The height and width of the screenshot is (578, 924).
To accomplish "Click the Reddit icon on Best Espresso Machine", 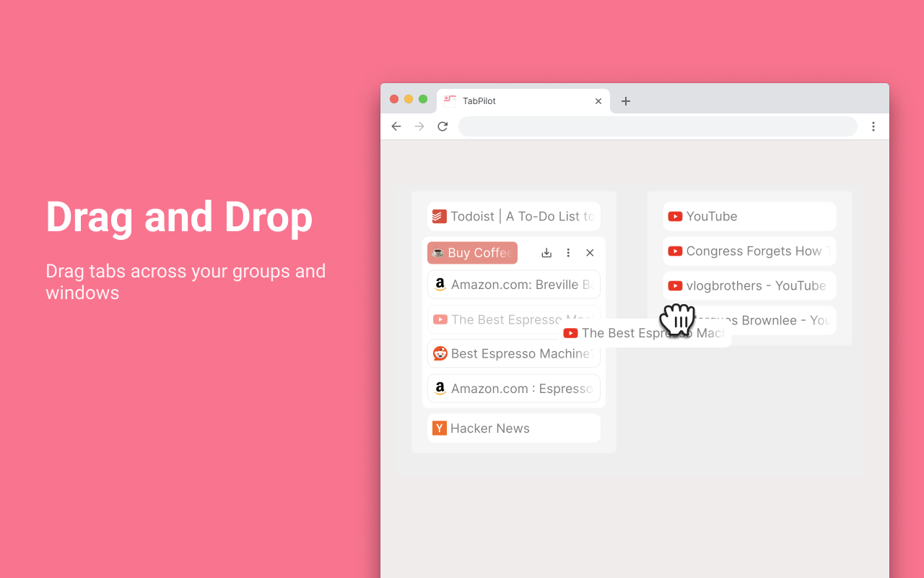I will [440, 353].
